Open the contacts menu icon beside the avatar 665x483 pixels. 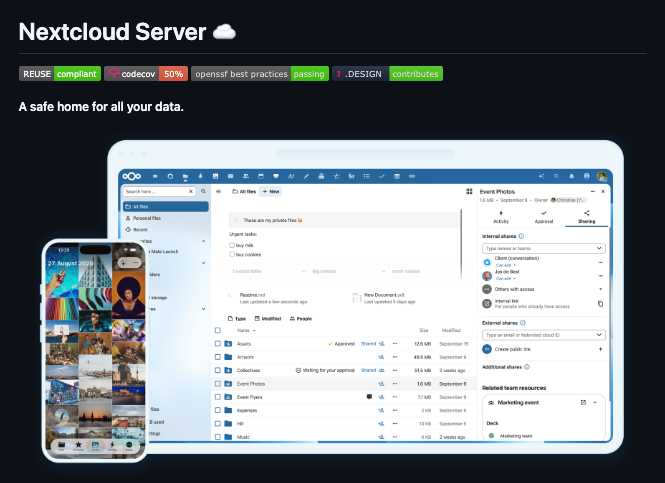coord(587,176)
